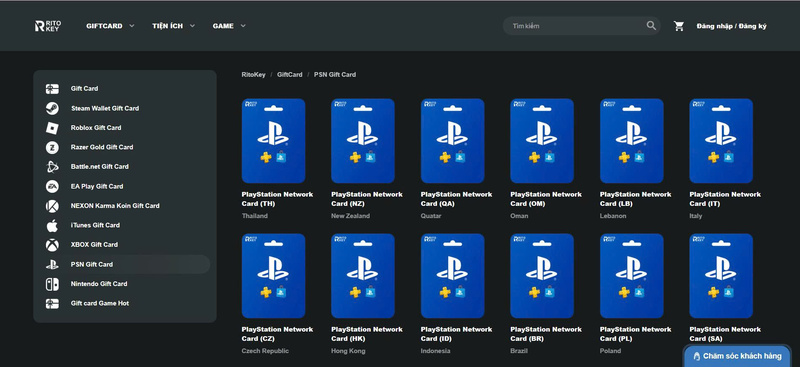Click the Nintendo Switch sidebar icon
The image size is (800, 367).
[52, 284]
